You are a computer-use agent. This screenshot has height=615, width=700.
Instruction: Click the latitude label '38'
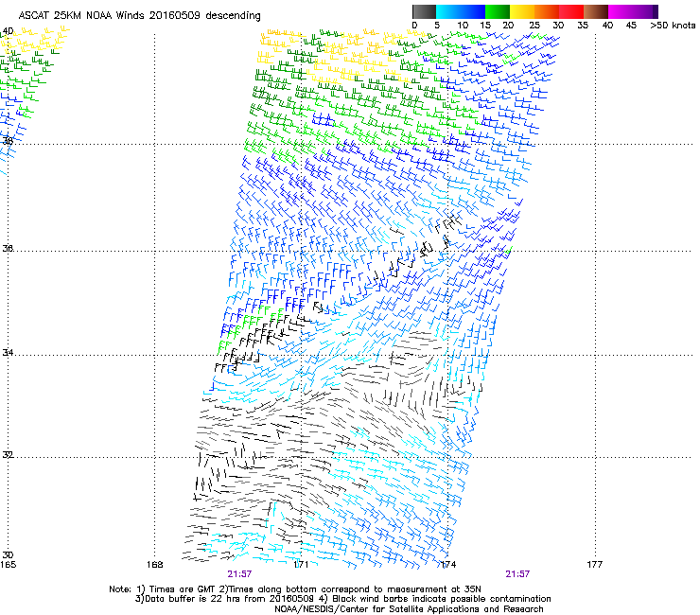8,141
